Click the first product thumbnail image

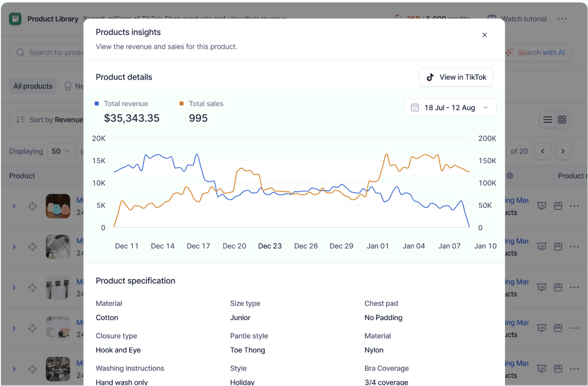(58, 206)
